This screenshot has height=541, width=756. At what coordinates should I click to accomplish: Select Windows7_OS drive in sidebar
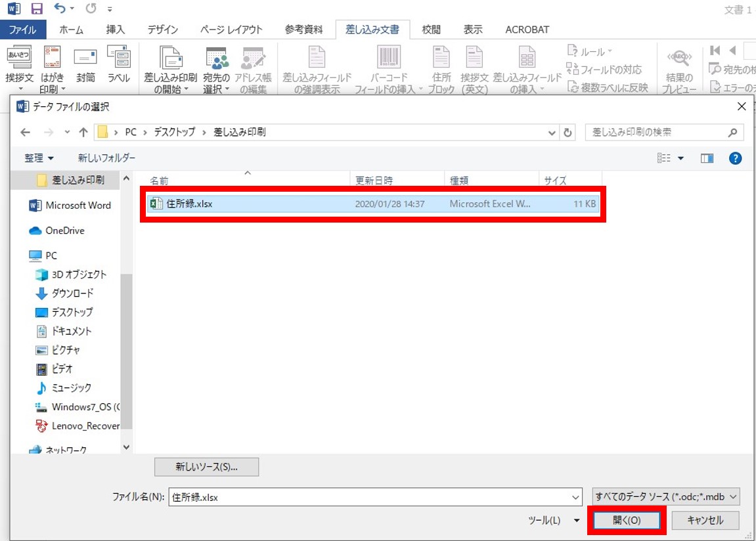(x=77, y=407)
